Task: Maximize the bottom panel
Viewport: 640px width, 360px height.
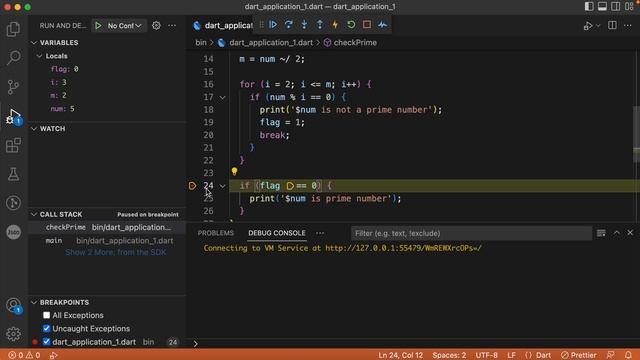Action: point(617,233)
